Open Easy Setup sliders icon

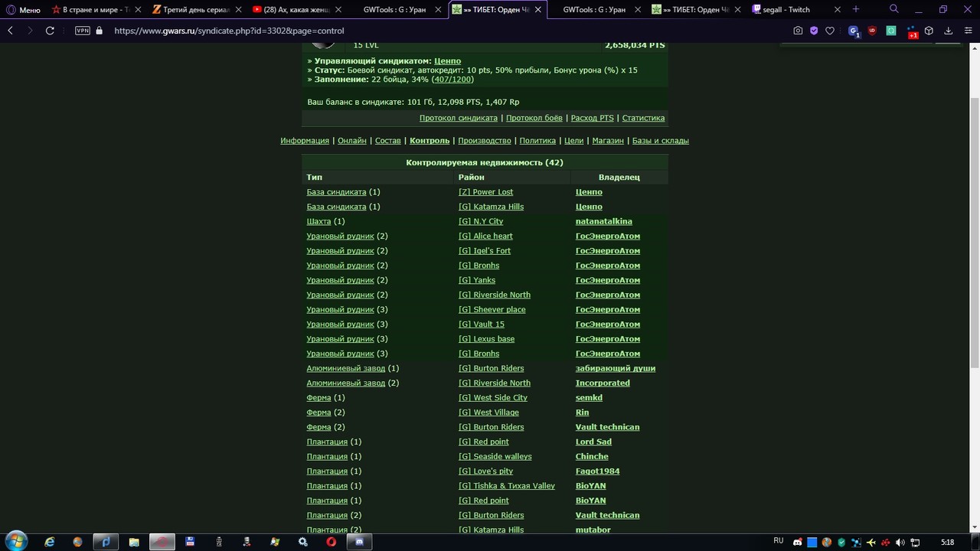pos(967,31)
